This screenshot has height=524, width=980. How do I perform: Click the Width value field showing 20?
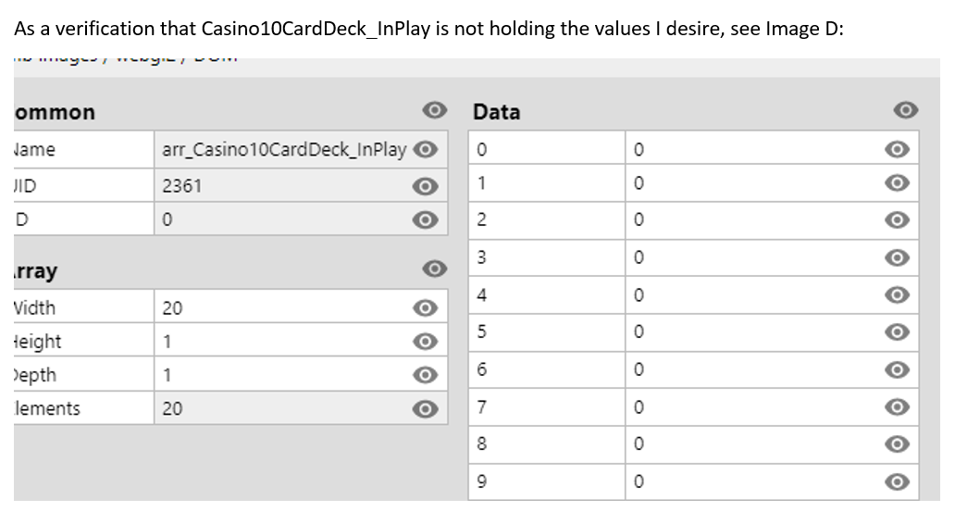[x=301, y=307]
